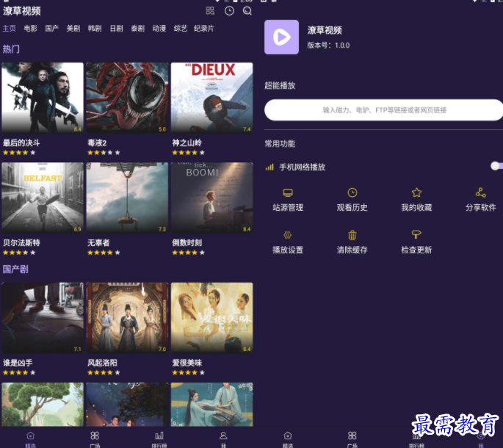Click the 潦草视频 title on left screen
503x448 pixels.
tap(22, 11)
